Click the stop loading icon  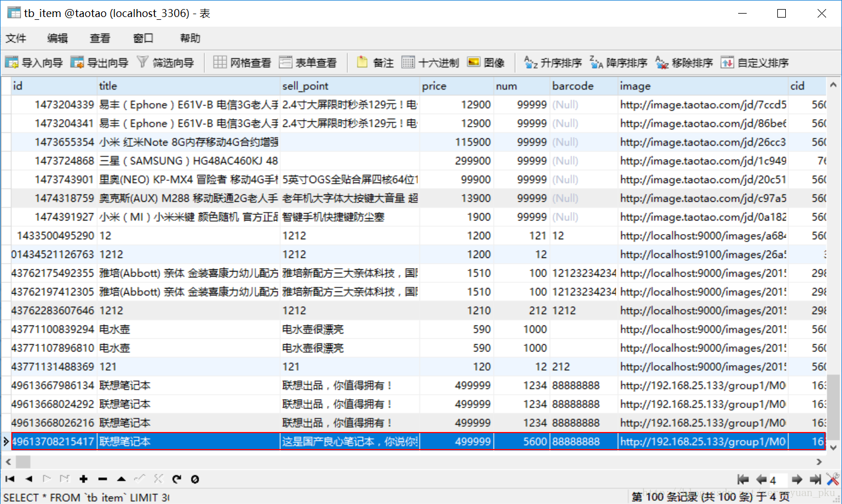(195, 479)
